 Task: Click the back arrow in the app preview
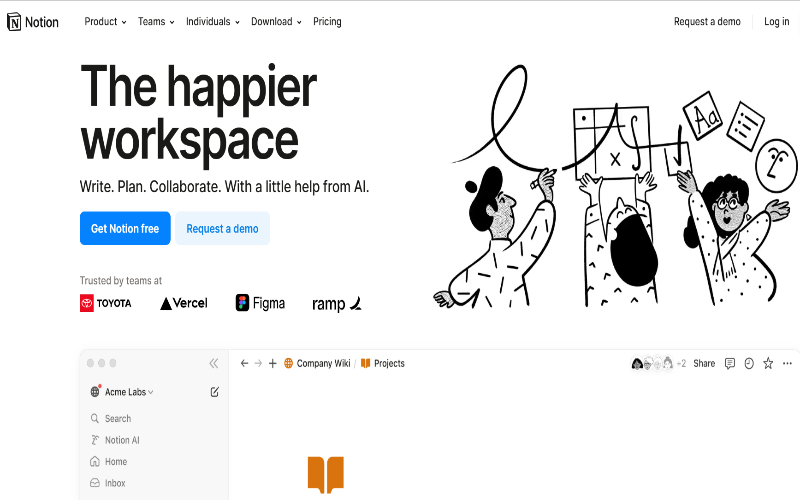coord(244,363)
